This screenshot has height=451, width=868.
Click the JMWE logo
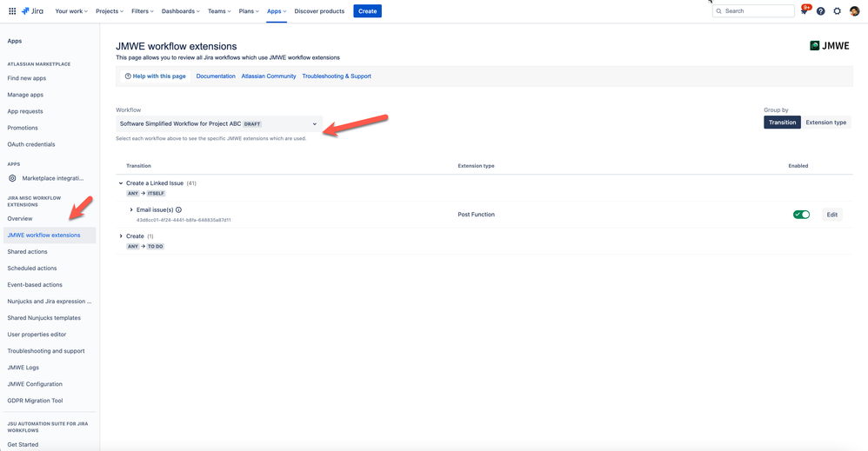(829, 46)
